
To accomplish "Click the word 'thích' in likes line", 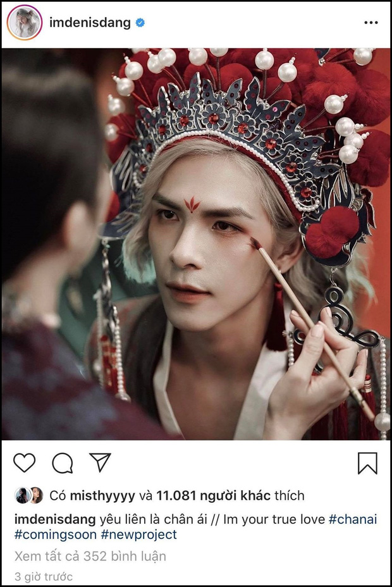I will [x=290, y=496].
